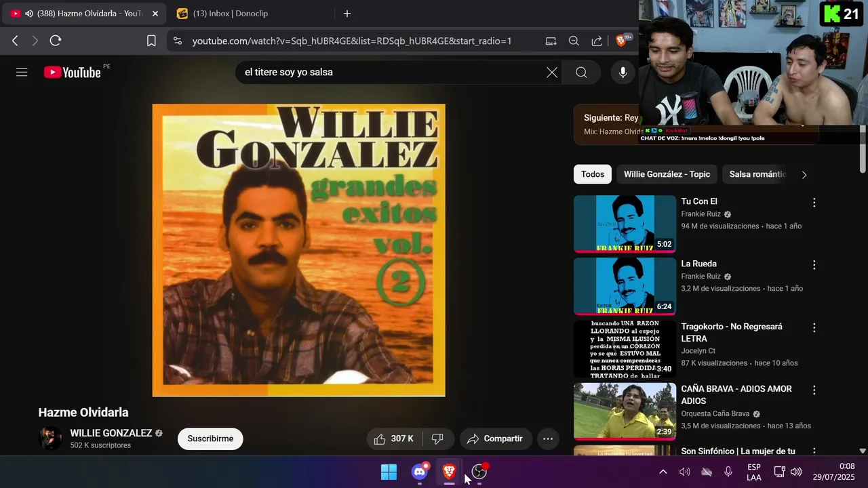Go back with the browser back arrow
Viewport: 868px width, 488px height.
tap(15, 41)
